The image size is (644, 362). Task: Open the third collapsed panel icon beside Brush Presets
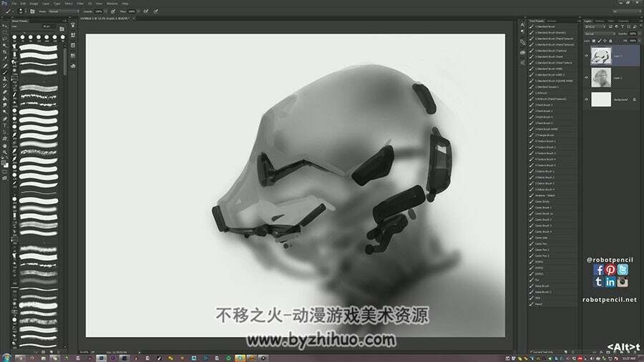click(73, 45)
